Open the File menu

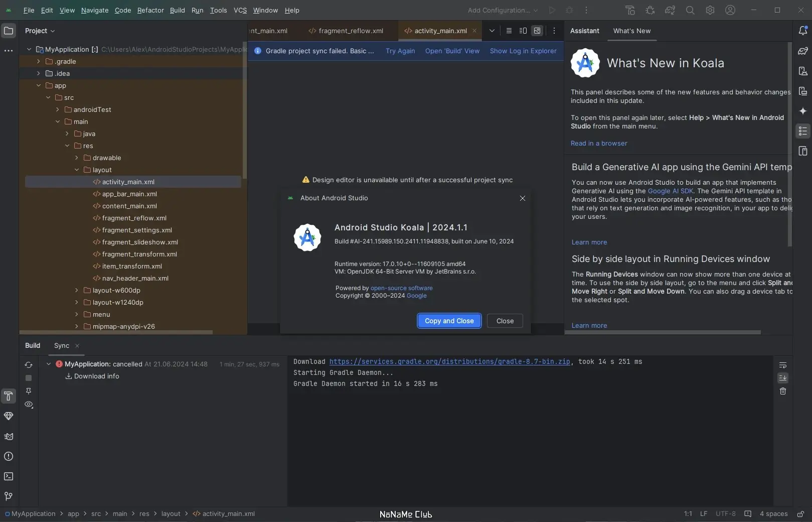point(29,10)
